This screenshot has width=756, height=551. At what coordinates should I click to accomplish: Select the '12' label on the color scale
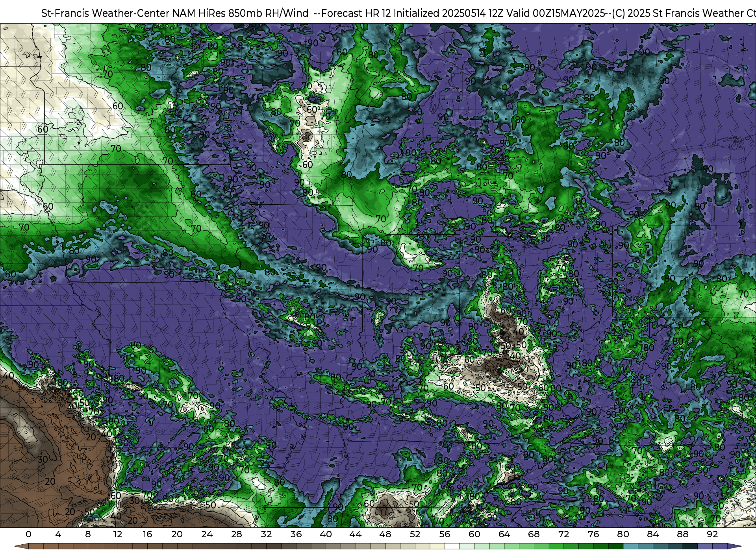point(118,534)
